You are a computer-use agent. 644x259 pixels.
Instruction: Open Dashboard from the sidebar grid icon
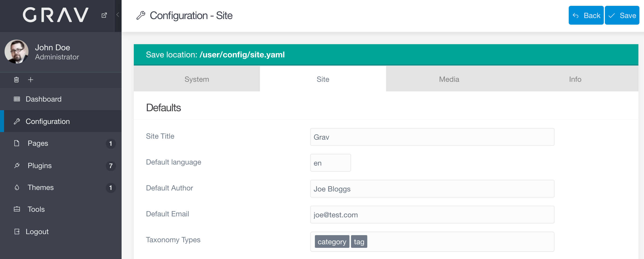(x=17, y=99)
